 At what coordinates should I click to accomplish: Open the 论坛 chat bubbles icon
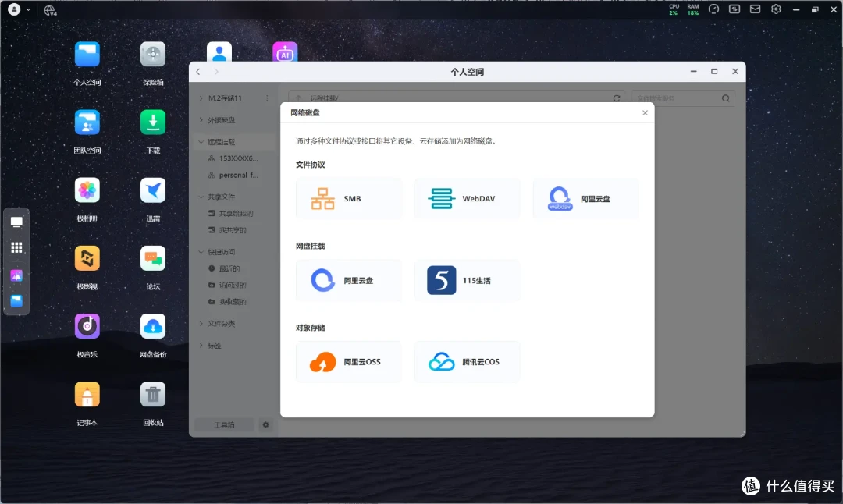pyautogui.click(x=153, y=258)
